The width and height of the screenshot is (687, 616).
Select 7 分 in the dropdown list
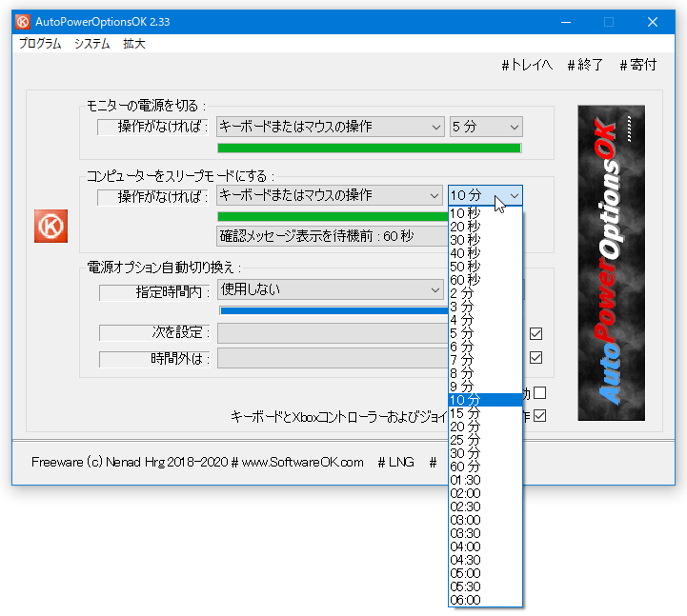click(485, 360)
